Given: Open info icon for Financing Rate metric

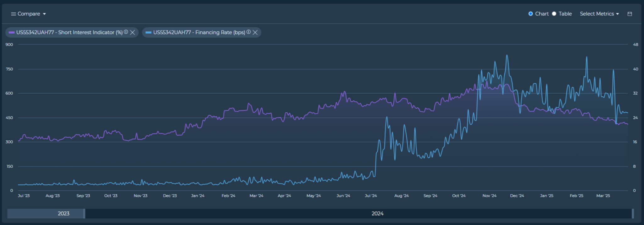Looking at the screenshot, I should [x=248, y=32].
